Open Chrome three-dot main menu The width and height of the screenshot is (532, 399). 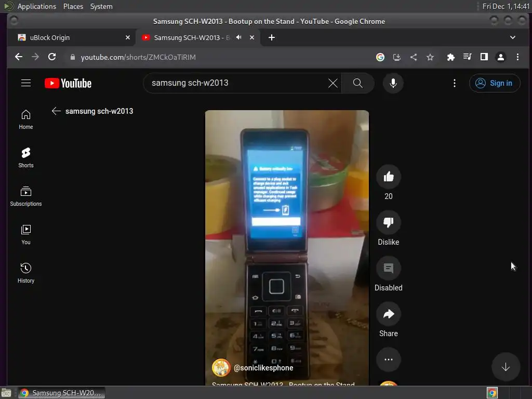[x=517, y=57]
